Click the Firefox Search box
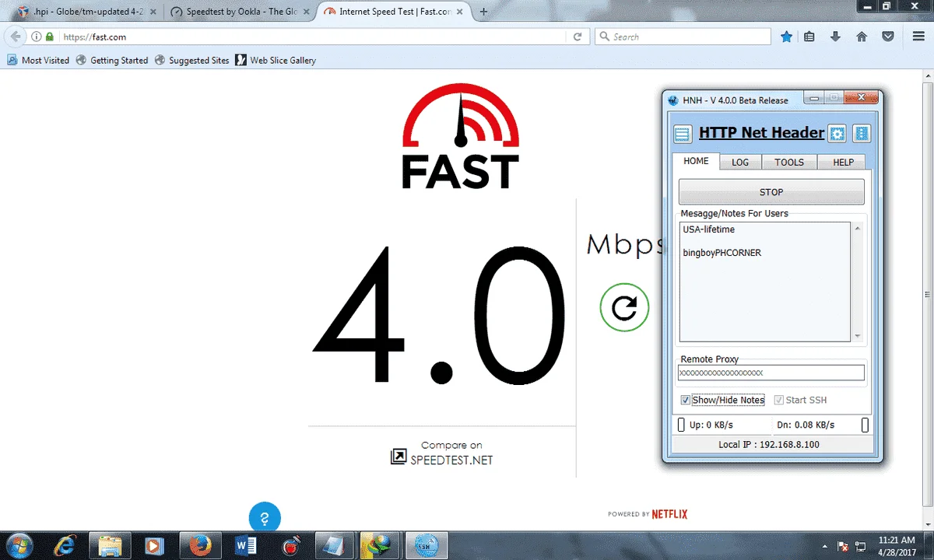 point(683,37)
